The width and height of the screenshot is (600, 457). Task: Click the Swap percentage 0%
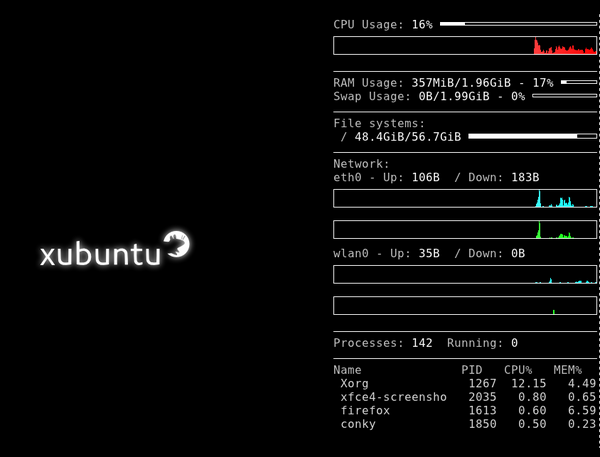[518, 96]
